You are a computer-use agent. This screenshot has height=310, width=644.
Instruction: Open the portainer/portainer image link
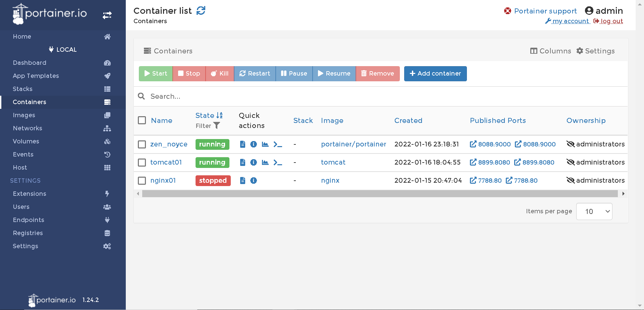pos(354,144)
